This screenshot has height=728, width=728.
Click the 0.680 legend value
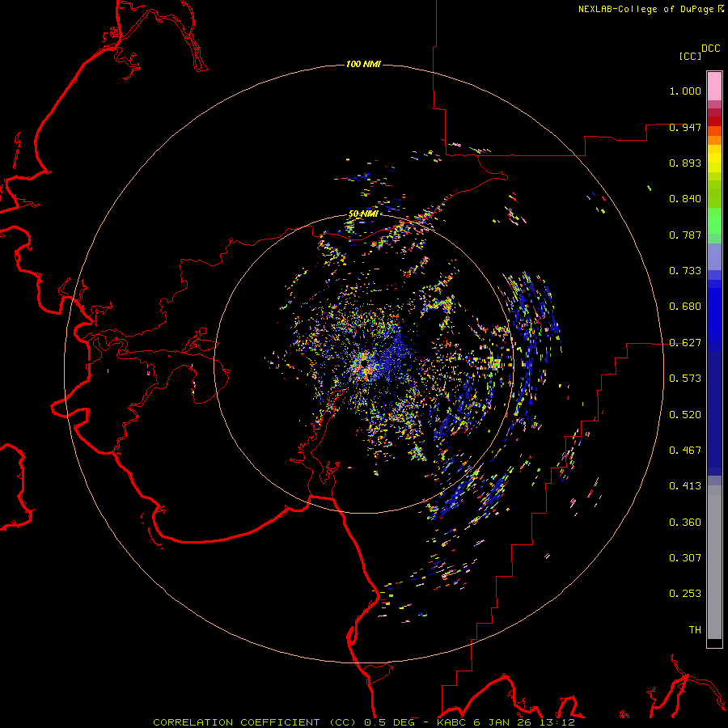click(685, 307)
